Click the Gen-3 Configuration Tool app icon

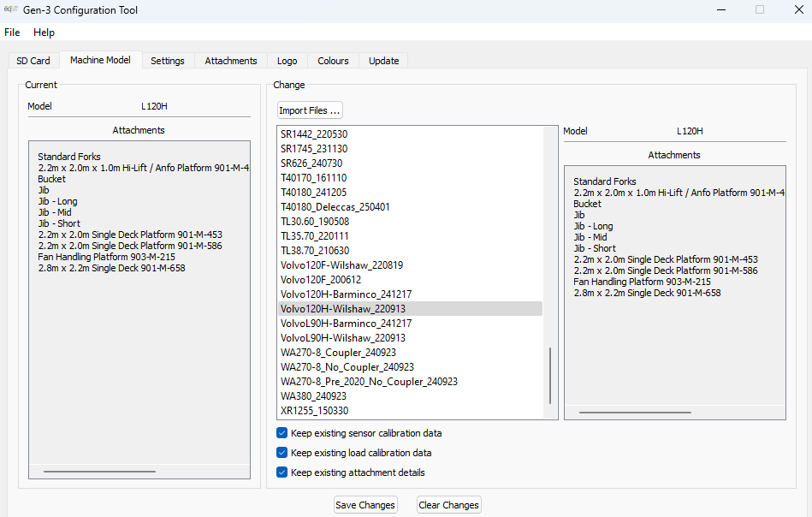[x=10, y=9]
